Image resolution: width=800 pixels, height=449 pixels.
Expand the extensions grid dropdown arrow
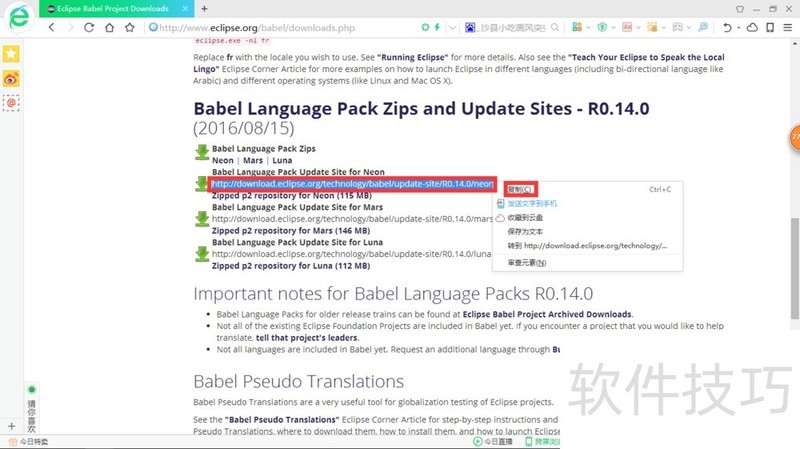(588, 28)
